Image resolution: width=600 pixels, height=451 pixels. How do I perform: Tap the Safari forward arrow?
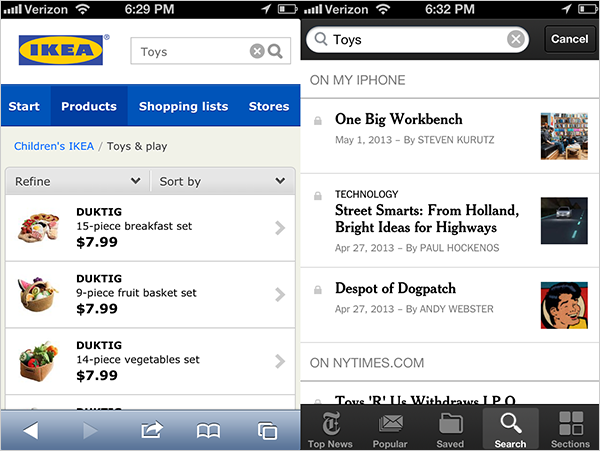(x=90, y=431)
